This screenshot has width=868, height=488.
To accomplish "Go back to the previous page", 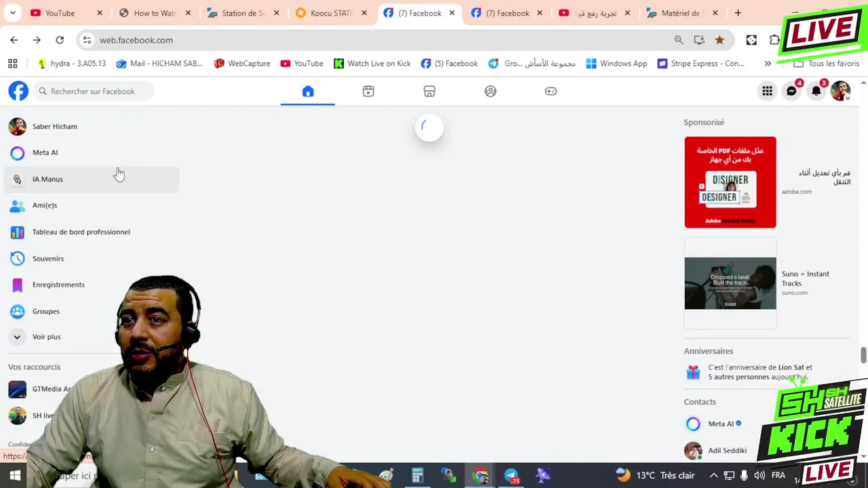I will [14, 40].
